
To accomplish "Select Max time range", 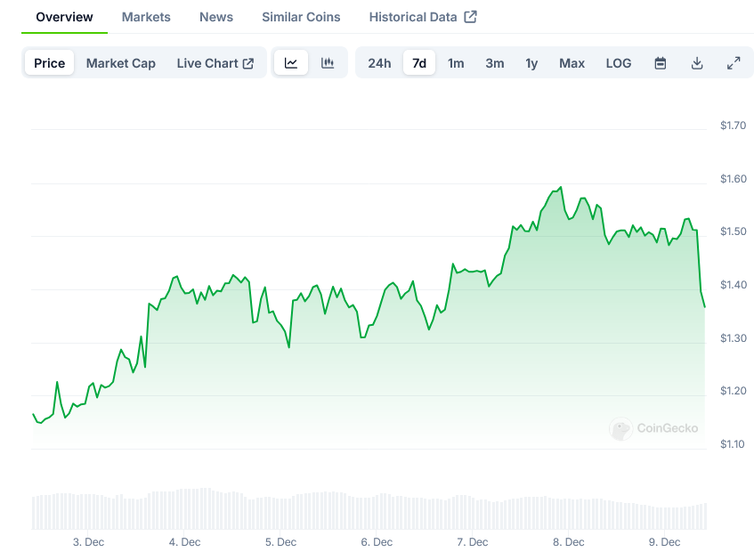I will click(x=572, y=63).
